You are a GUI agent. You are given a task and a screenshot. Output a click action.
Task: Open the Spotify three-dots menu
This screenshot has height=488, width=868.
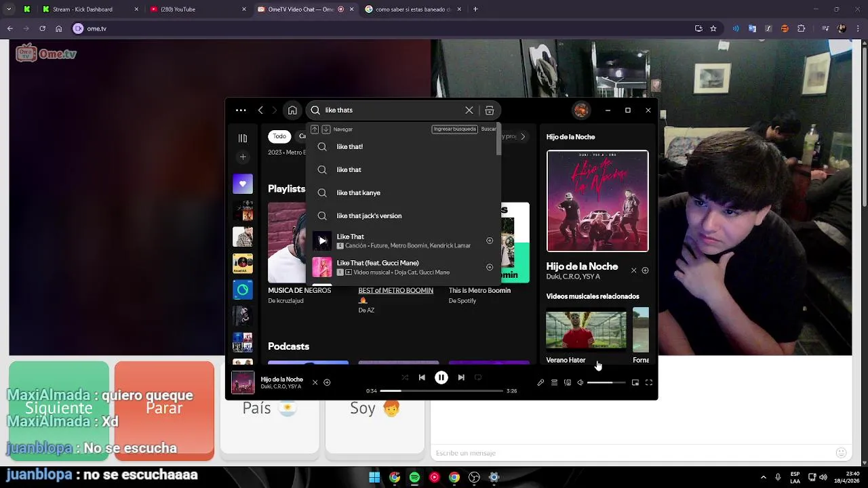[x=241, y=110]
